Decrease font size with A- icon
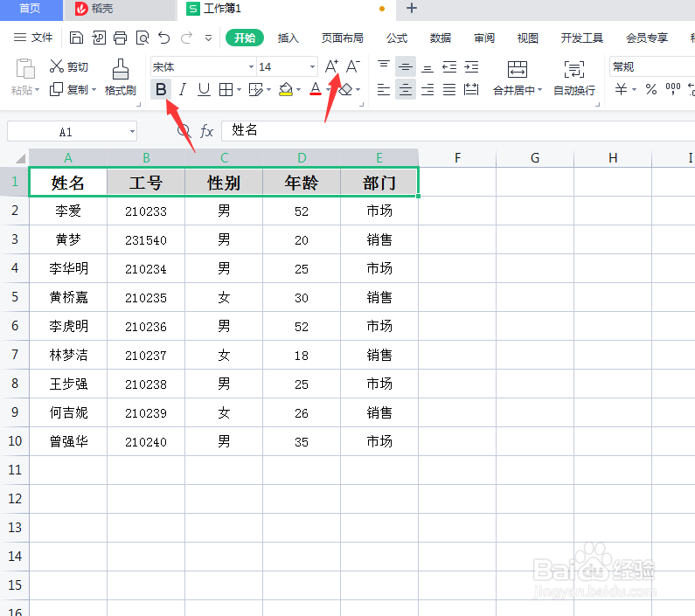This screenshot has width=695, height=616. click(353, 66)
